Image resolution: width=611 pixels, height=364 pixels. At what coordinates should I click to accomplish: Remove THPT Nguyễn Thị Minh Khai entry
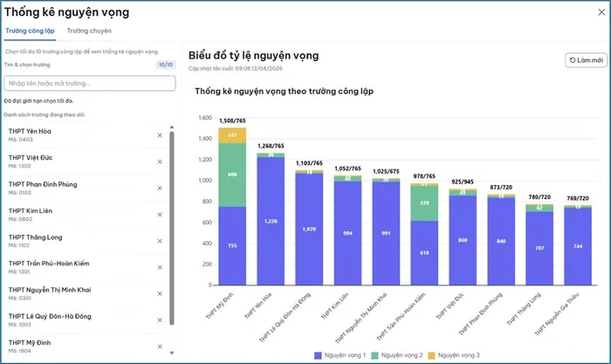click(160, 291)
